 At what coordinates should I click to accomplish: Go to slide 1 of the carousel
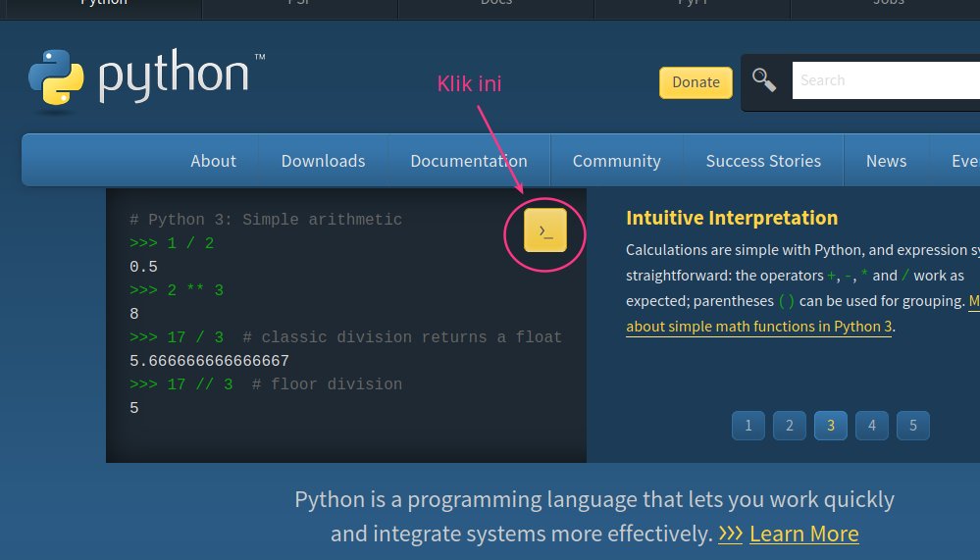[x=748, y=426]
